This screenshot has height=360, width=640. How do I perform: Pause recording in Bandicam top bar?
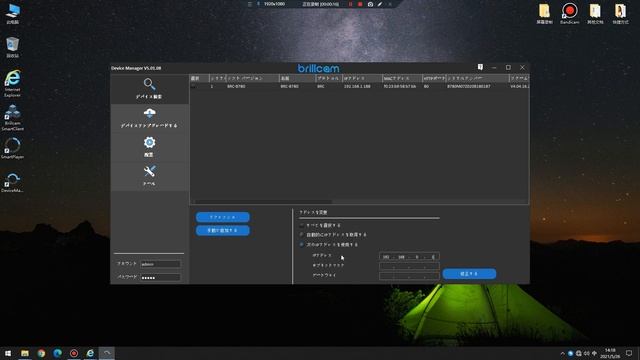pyautogui.click(x=350, y=4)
